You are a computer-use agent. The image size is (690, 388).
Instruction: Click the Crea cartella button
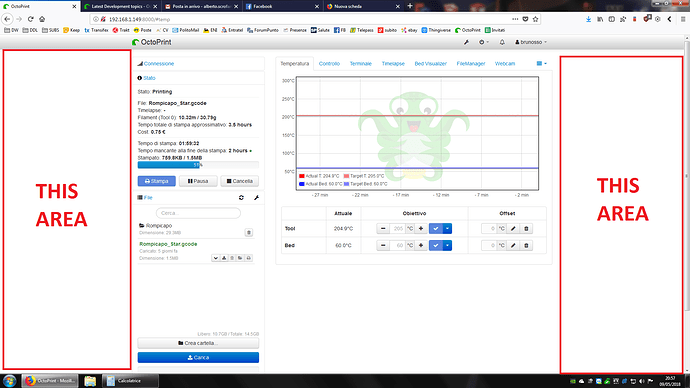point(198,343)
